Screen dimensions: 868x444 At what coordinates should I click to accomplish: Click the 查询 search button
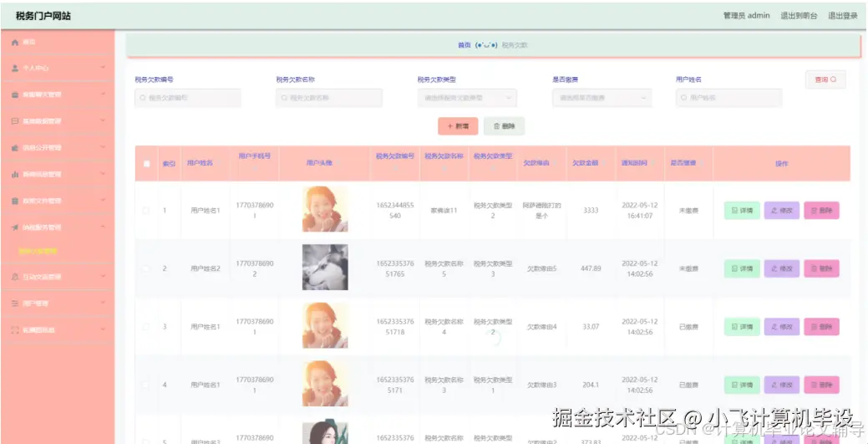[825, 79]
